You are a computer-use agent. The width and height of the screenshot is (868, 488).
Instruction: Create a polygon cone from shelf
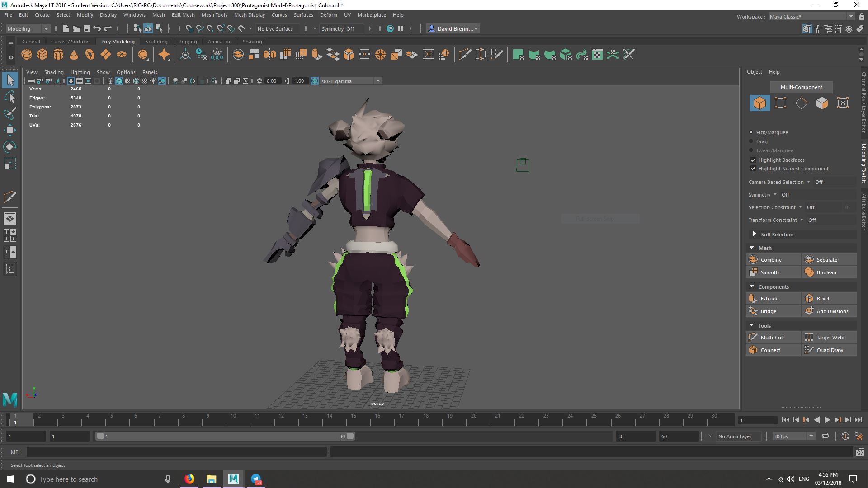[x=74, y=55]
